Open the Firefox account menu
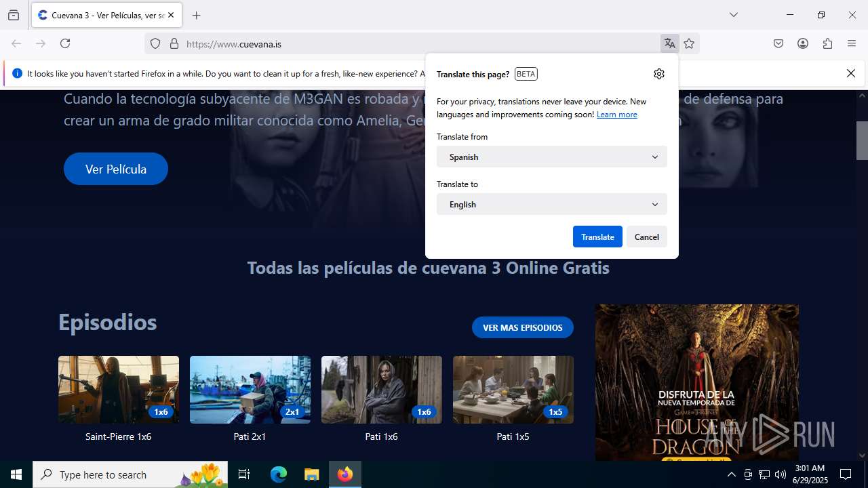This screenshot has width=868, height=488. [803, 43]
